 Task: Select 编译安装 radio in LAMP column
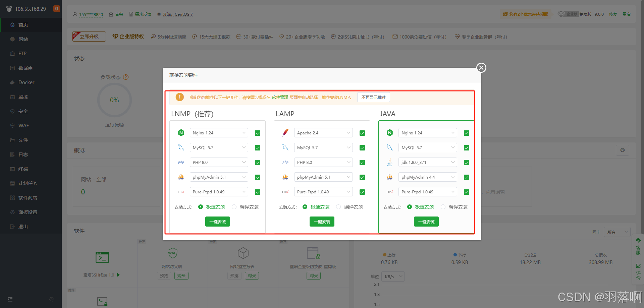coord(338,207)
